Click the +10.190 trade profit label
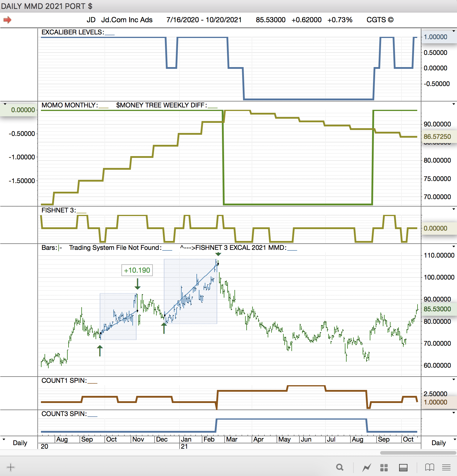This screenshot has width=457, height=476. click(x=137, y=270)
